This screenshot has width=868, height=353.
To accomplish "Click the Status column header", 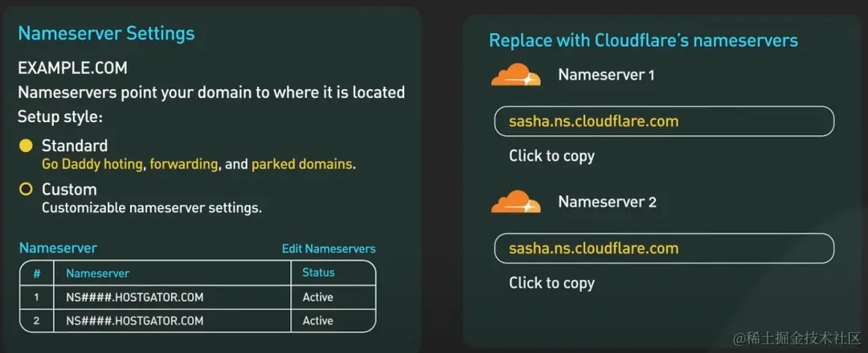I will point(318,273).
